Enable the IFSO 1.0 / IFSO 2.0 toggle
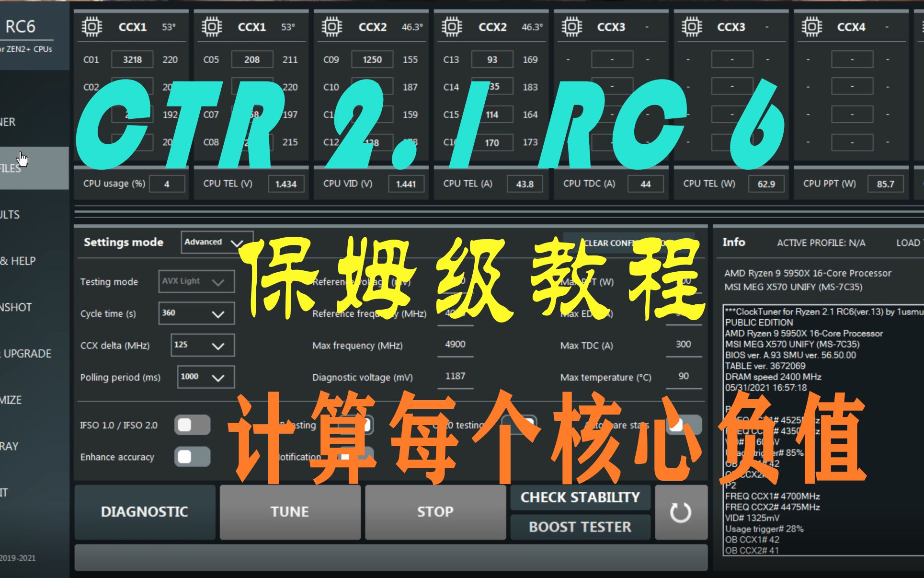924x578 pixels. [x=193, y=425]
